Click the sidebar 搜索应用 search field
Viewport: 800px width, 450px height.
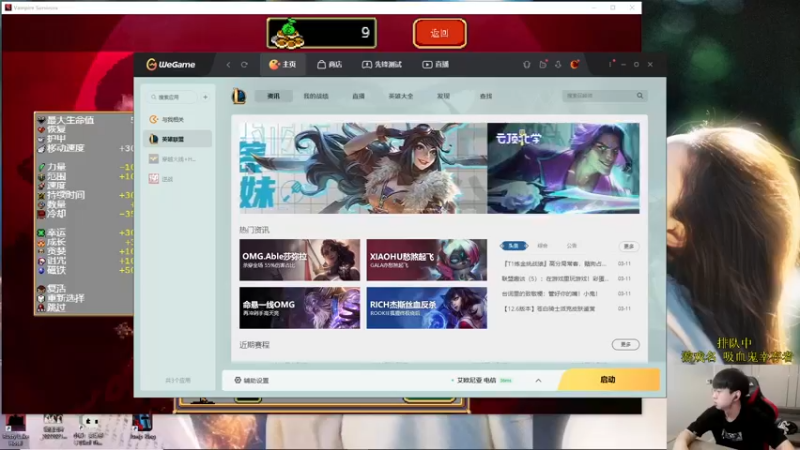point(172,97)
